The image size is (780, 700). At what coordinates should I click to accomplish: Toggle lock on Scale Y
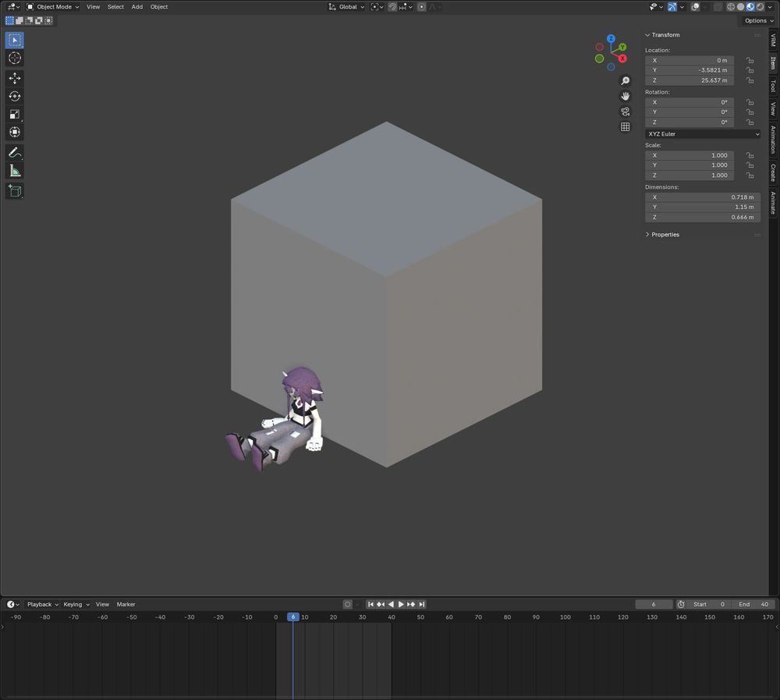(750, 165)
